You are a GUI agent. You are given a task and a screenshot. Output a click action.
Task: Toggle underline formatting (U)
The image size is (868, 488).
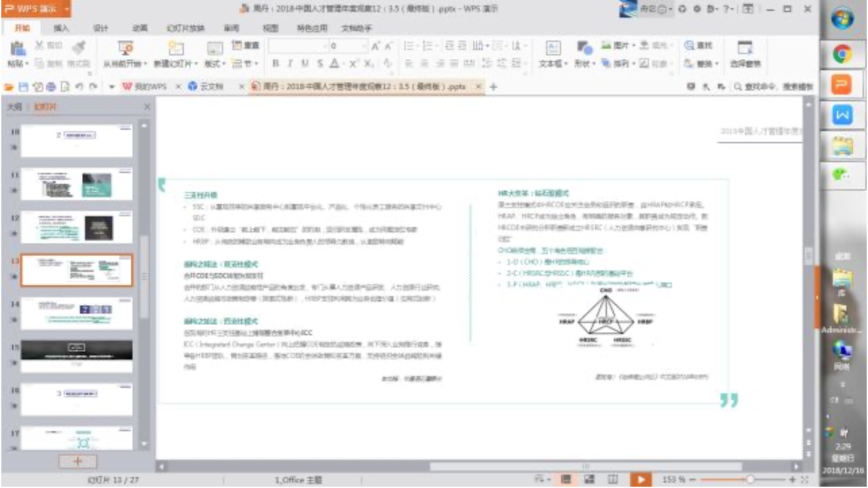tap(304, 63)
